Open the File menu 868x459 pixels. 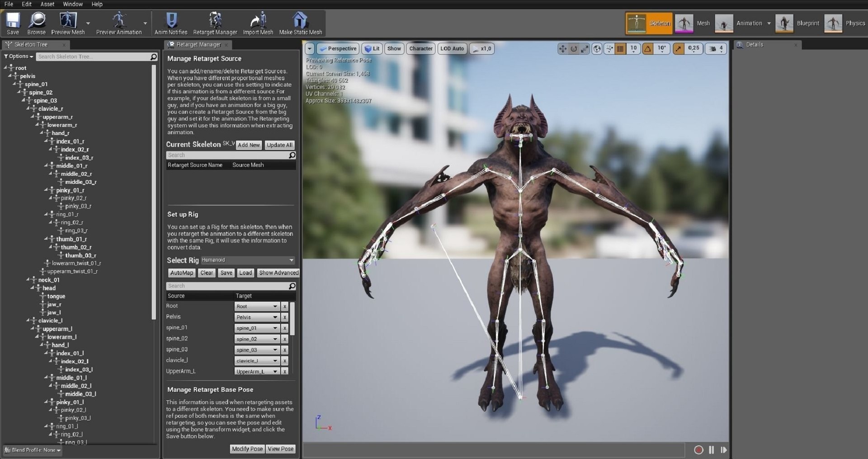[9, 4]
